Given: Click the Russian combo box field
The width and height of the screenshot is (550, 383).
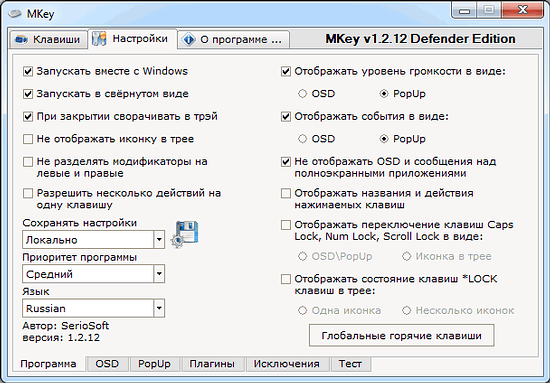Looking at the screenshot, I should (93, 308).
